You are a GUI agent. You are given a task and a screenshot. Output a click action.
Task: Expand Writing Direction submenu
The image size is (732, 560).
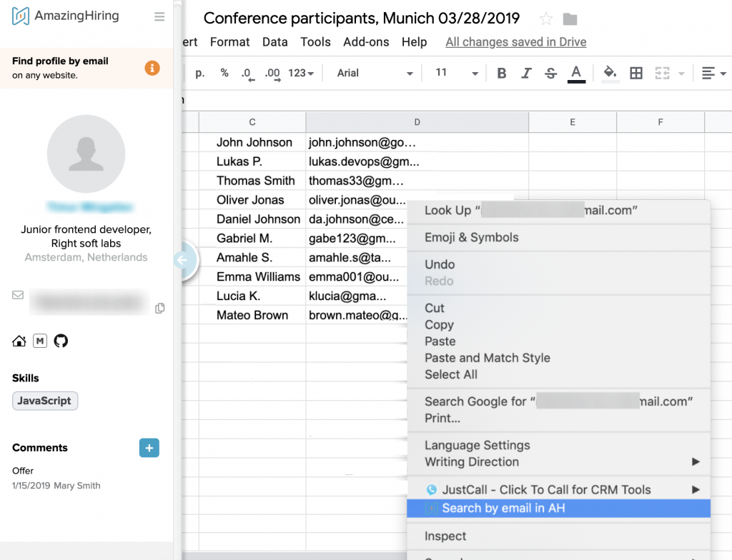(x=558, y=461)
